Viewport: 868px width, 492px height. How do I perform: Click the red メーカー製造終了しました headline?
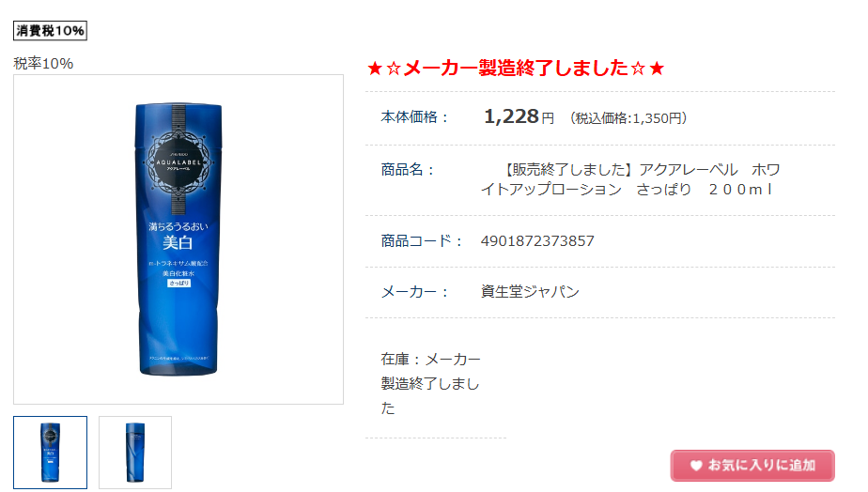pyautogui.click(x=516, y=68)
